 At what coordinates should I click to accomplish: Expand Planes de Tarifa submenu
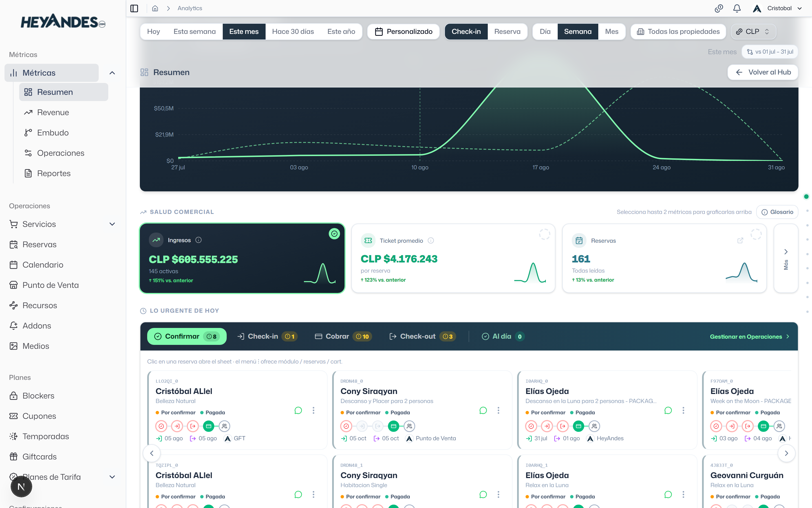pos(112,477)
